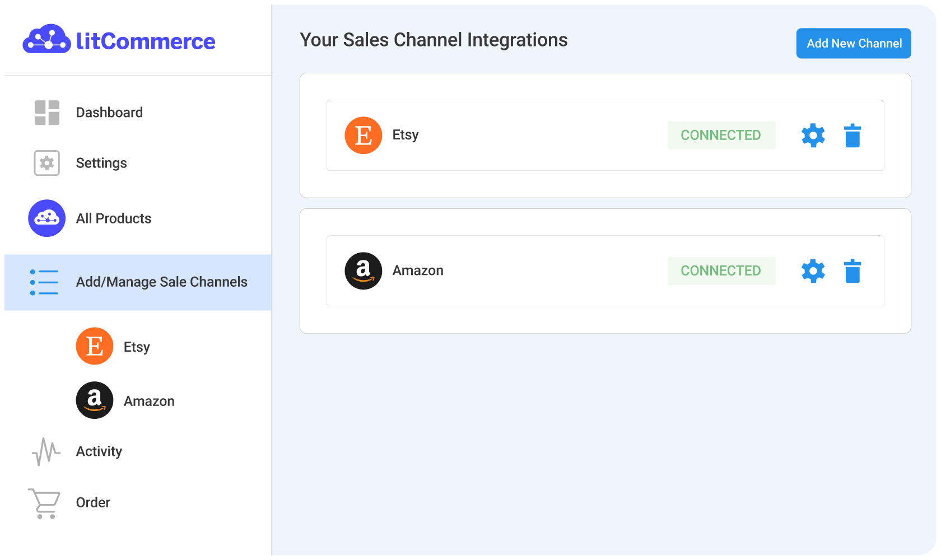The height and width of the screenshot is (560, 941).
Task: Open Etsy channel settings gear
Action: pos(813,136)
